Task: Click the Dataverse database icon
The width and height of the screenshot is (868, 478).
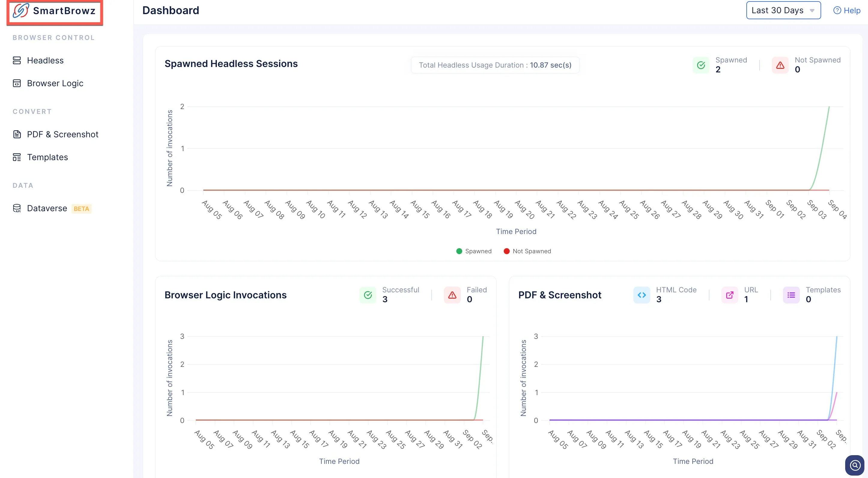Action: tap(17, 208)
